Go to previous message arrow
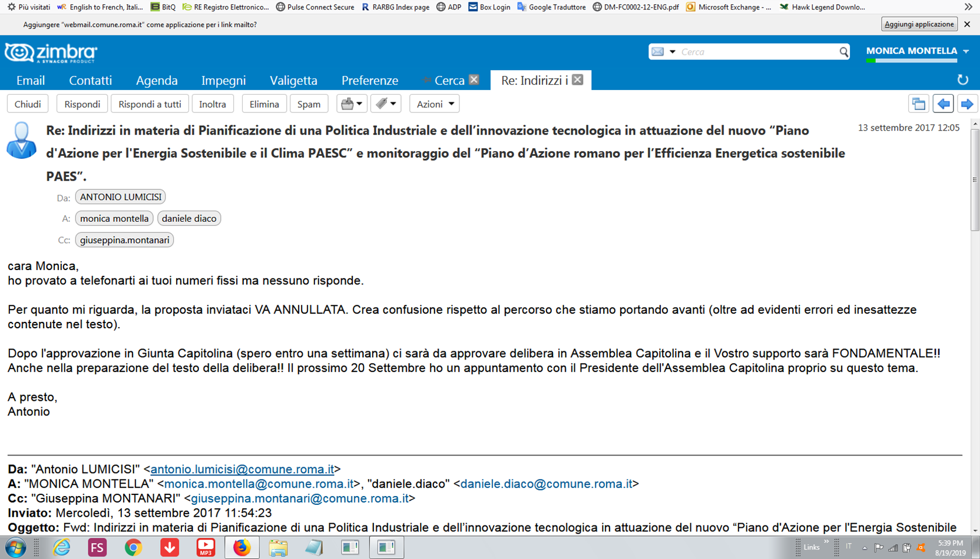 click(943, 104)
